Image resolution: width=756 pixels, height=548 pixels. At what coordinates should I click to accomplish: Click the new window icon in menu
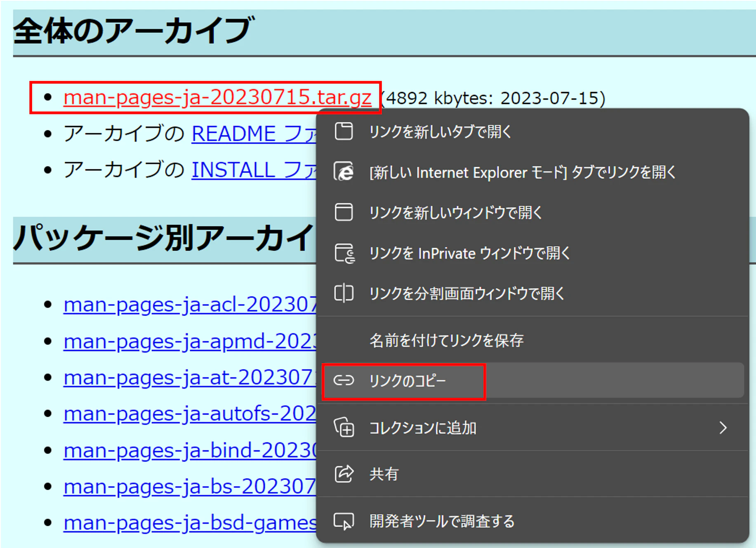click(x=344, y=212)
